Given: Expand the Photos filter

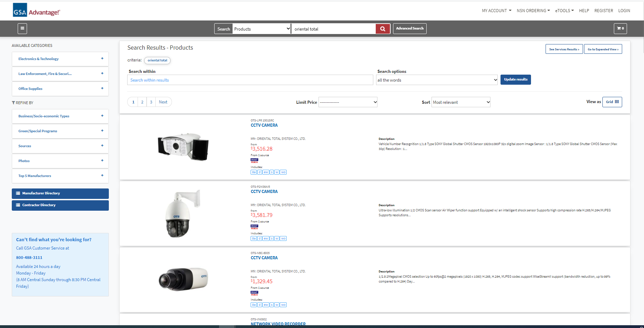Looking at the screenshot, I should click(x=60, y=161).
